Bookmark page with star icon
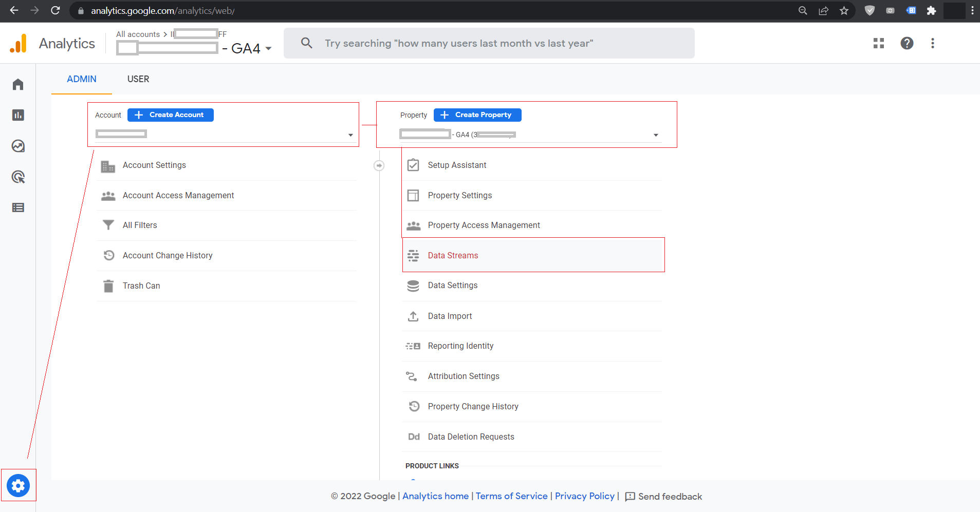 (x=844, y=11)
